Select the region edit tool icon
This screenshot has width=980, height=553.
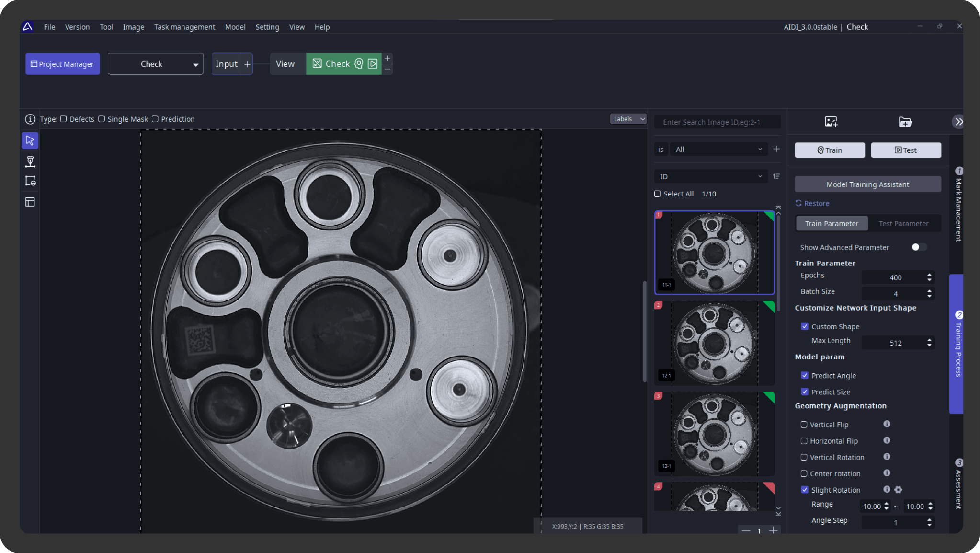point(30,181)
